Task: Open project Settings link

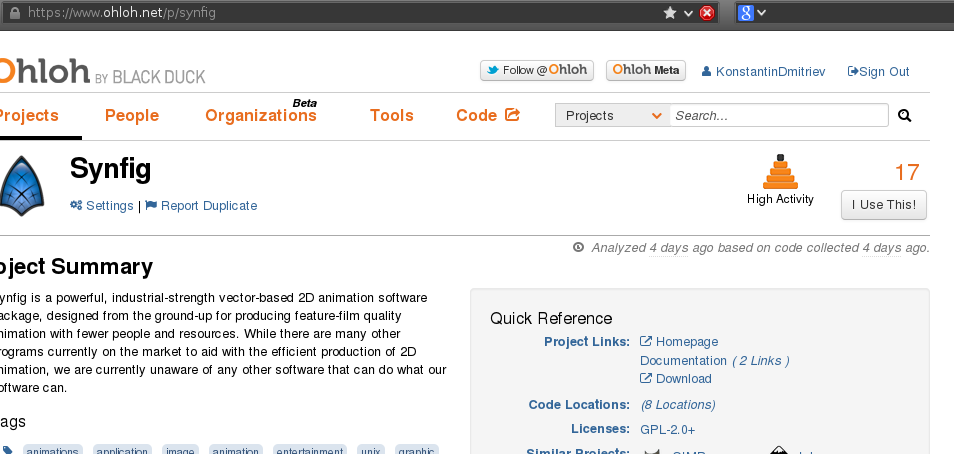Action: pos(102,206)
